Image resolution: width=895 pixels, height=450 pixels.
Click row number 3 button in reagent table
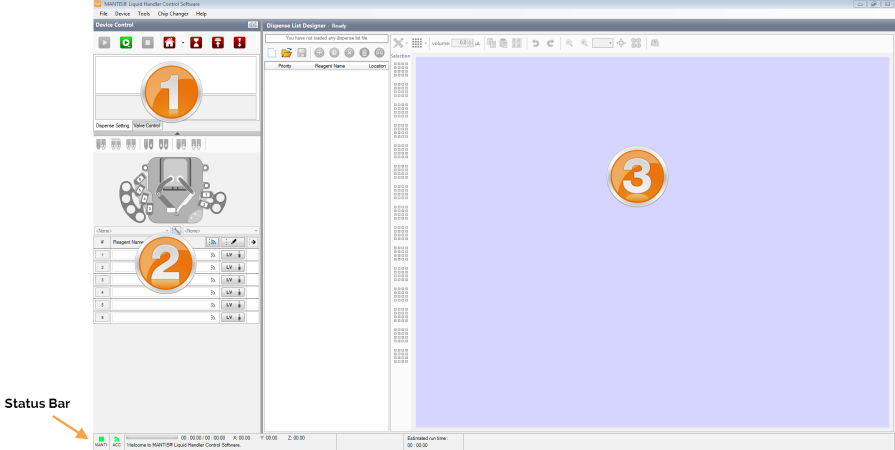pyautogui.click(x=101, y=280)
